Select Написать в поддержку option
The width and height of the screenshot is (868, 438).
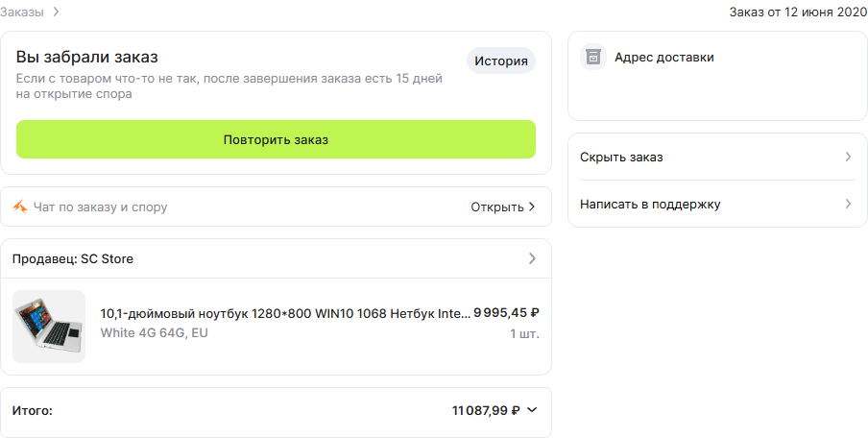(717, 204)
